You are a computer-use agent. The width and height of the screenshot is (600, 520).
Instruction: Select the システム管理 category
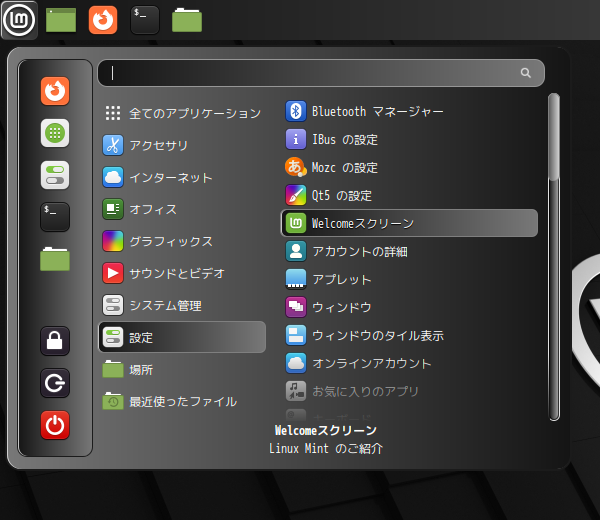[182, 305]
